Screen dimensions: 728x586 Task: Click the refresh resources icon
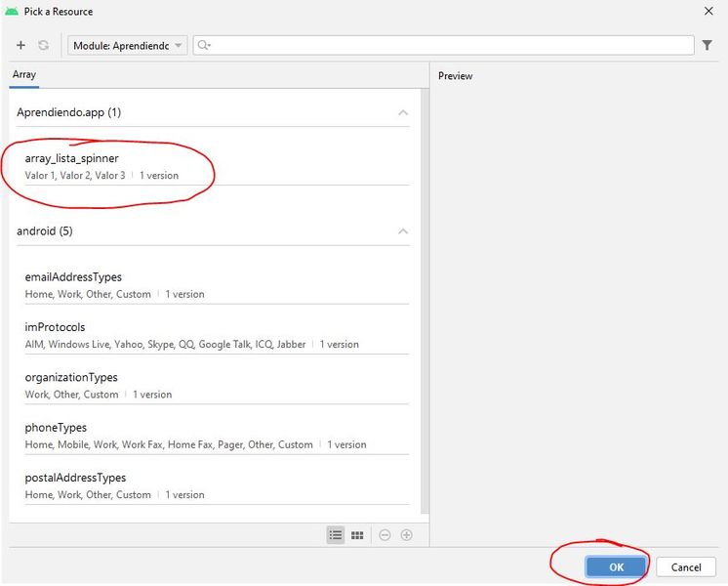coord(44,45)
